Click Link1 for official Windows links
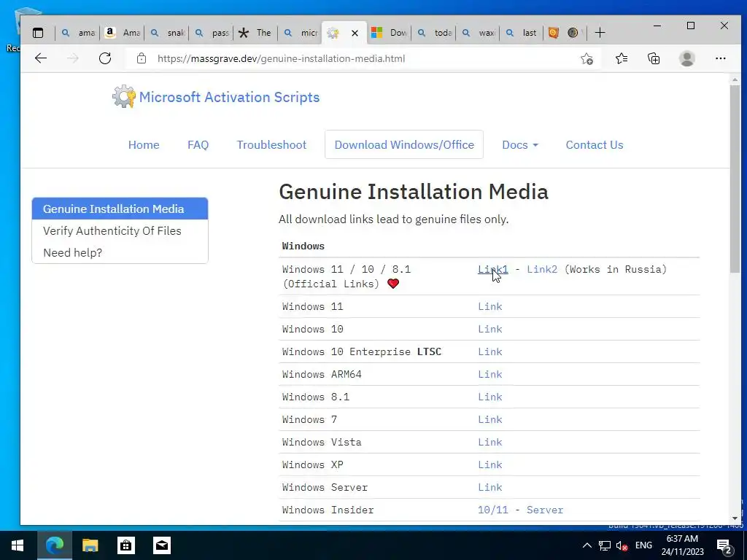 coord(492,270)
